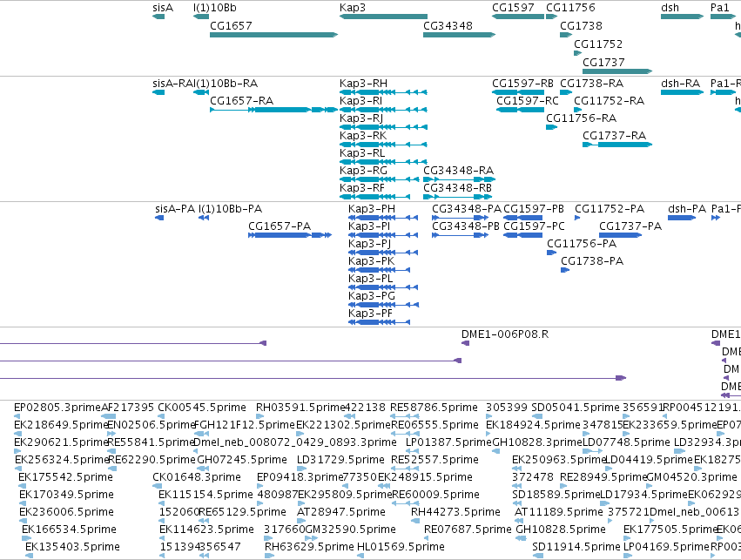Click the CG1597-RC transcript label
Viewport: 741px width, 560px height.
[528, 101]
